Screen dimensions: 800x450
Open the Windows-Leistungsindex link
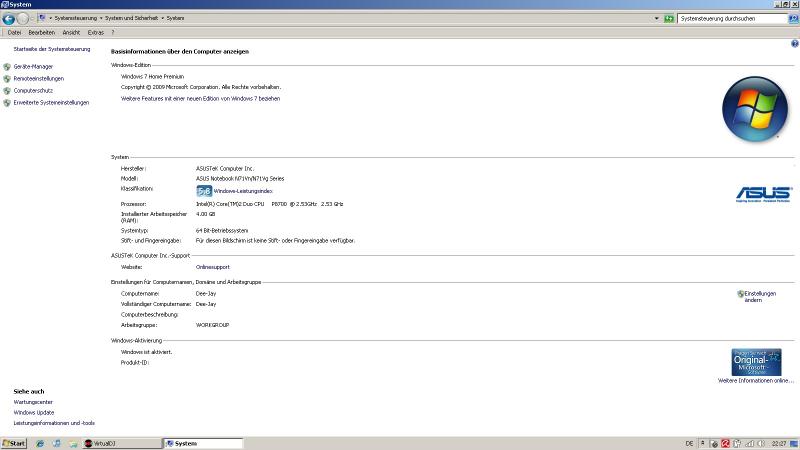tap(243, 191)
